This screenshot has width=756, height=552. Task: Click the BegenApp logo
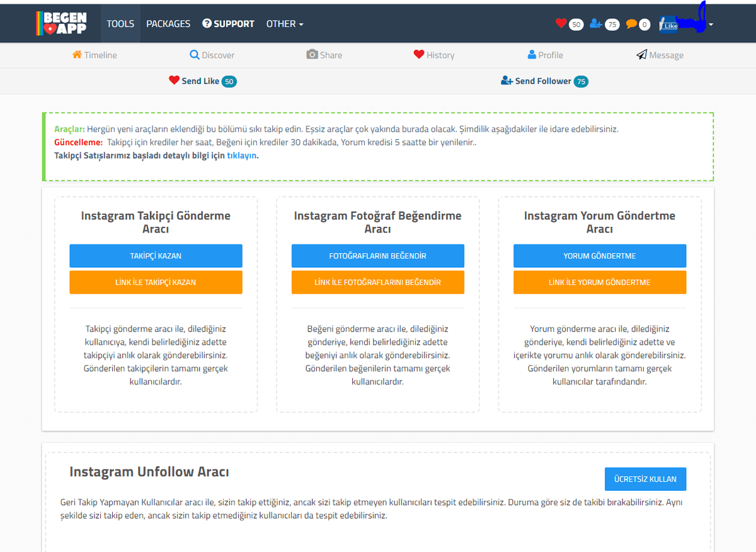[x=61, y=23]
